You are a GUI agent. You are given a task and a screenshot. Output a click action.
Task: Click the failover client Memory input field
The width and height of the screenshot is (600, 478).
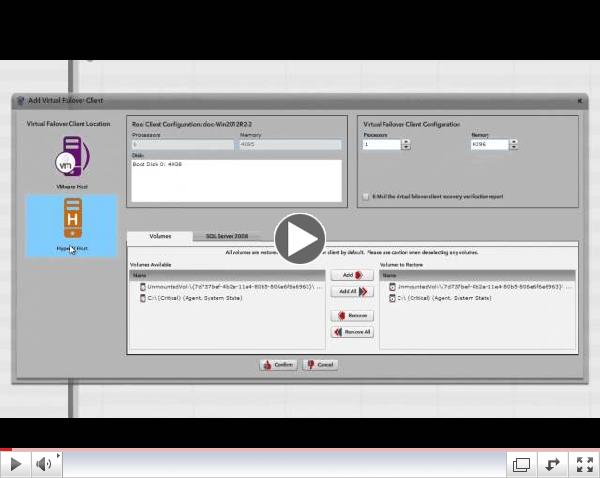(489, 144)
